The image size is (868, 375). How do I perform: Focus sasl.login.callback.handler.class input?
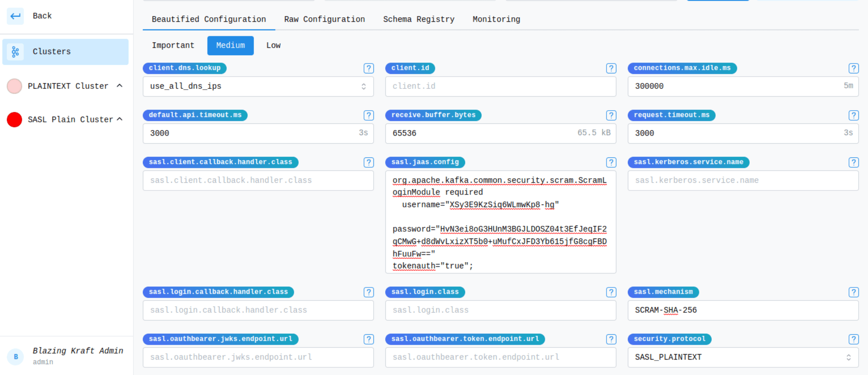(x=258, y=310)
